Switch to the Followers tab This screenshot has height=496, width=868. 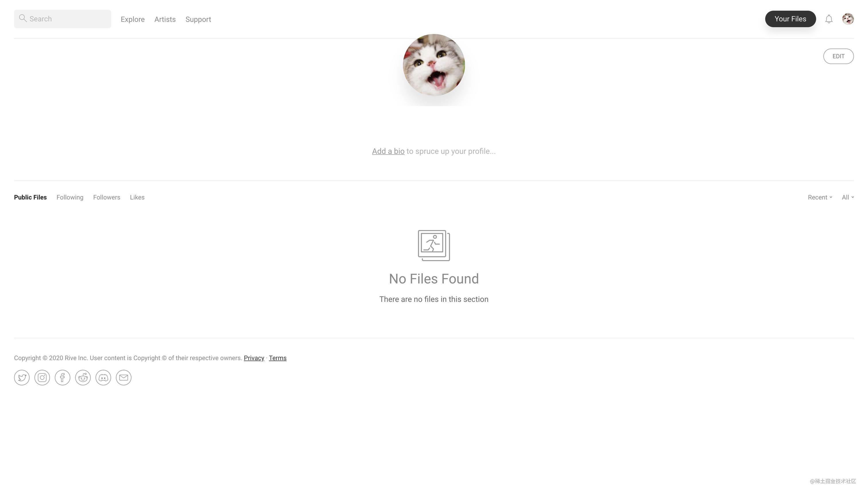pyautogui.click(x=106, y=197)
